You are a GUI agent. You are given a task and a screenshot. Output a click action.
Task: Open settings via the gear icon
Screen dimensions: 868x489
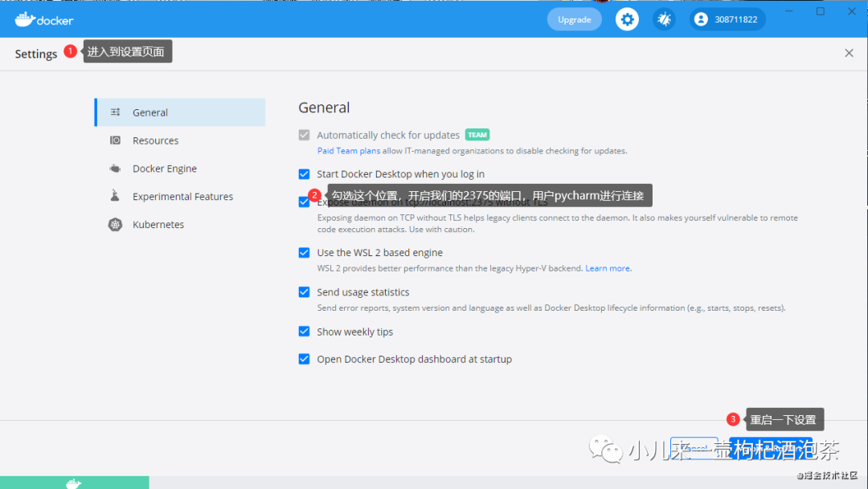coord(627,19)
